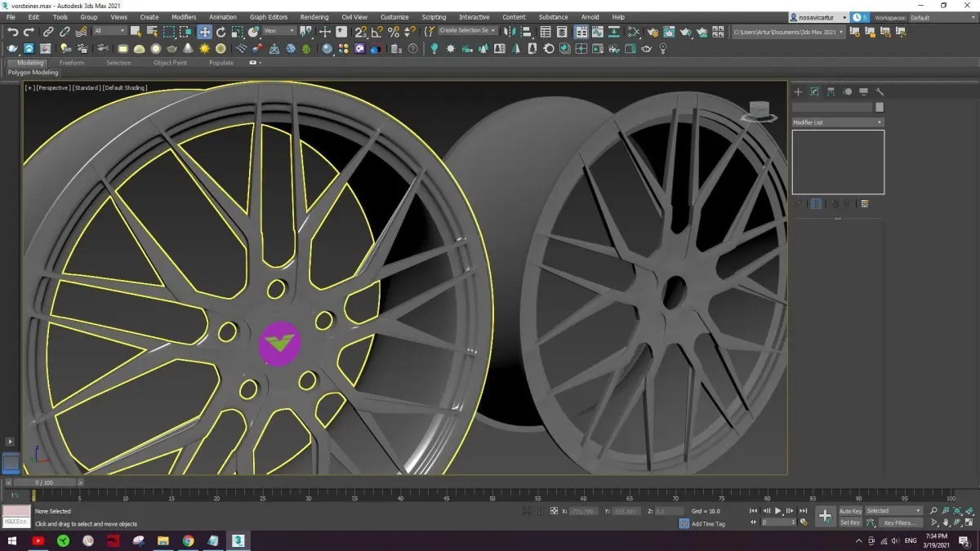Click the Polygon Modeling panel label
The image size is (980, 551).
pyautogui.click(x=33, y=73)
